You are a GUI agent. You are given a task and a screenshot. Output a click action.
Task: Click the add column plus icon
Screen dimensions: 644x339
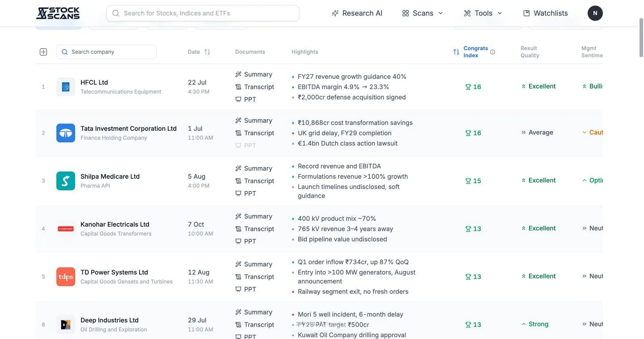tap(43, 52)
